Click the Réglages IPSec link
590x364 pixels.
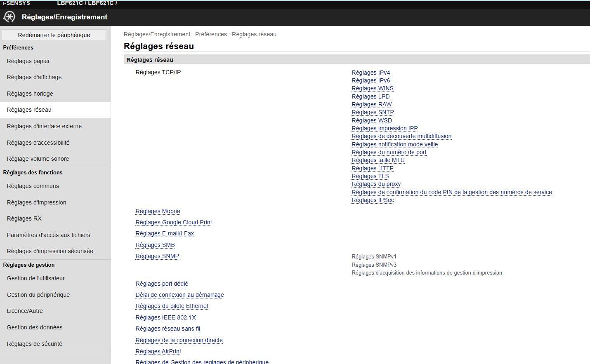pyautogui.click(x=373, y=200)
